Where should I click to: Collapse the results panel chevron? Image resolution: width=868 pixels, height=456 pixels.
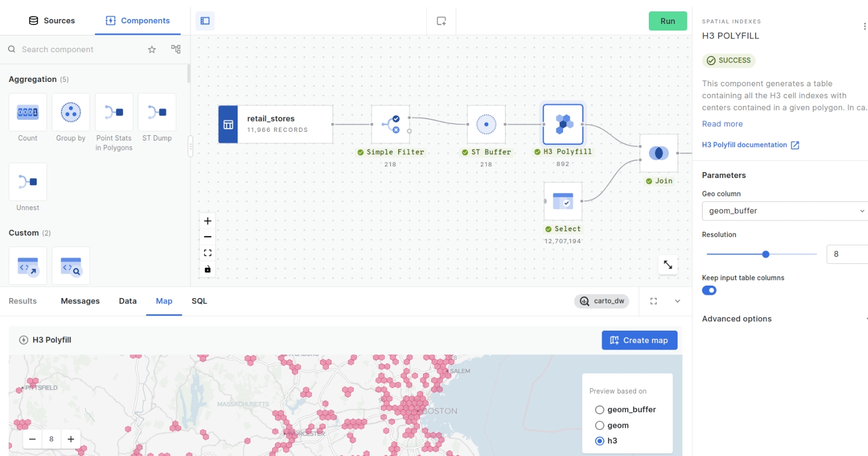[x=677, y=301]
